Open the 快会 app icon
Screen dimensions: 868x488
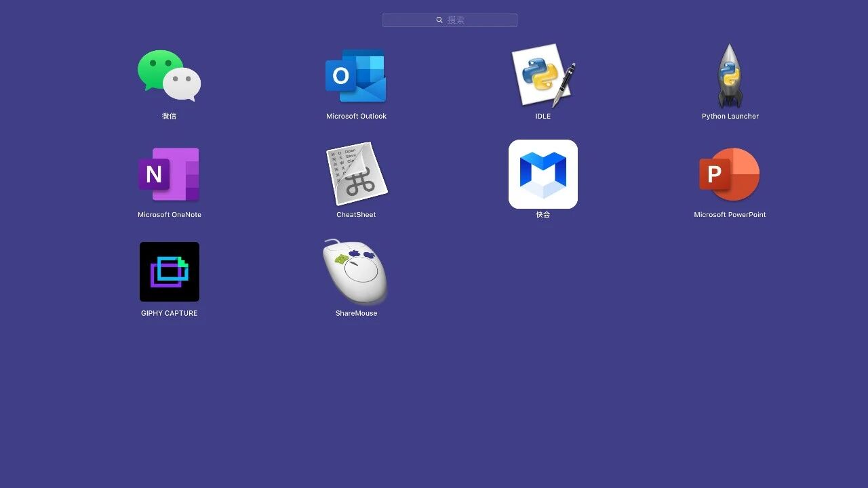point(543,174)
